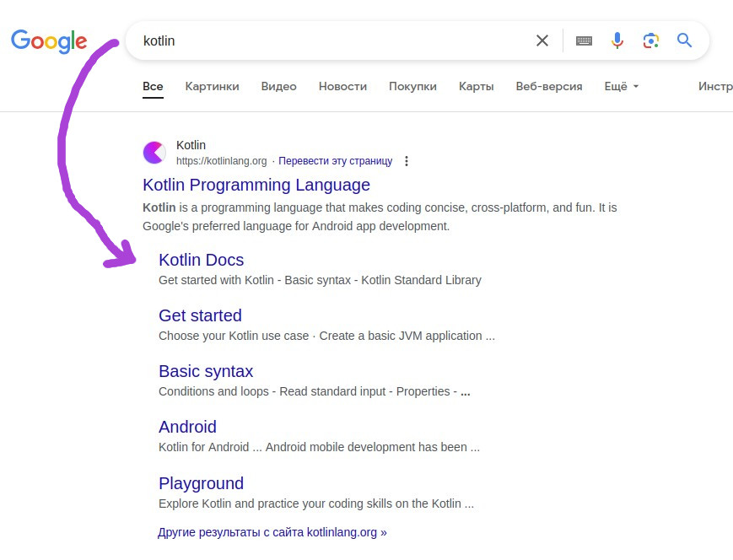Open the Покупки tab

412,87
